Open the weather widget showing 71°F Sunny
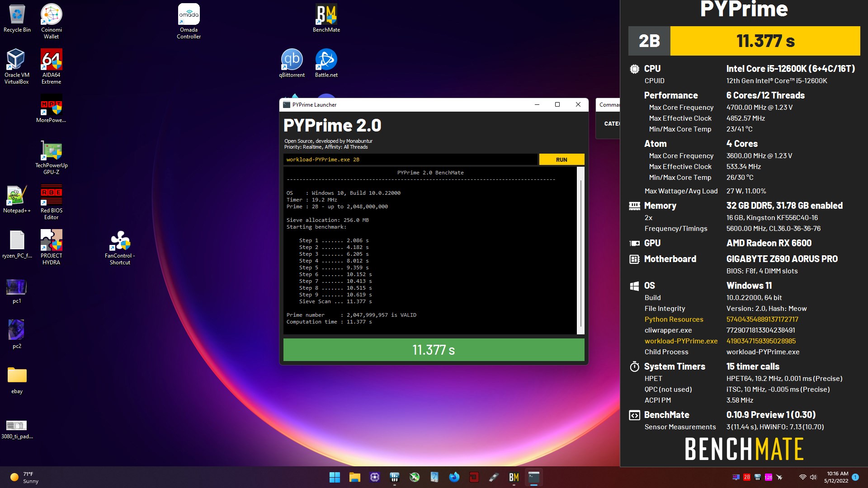The height and width of the screenshot is (488, 868). [25, 477]
